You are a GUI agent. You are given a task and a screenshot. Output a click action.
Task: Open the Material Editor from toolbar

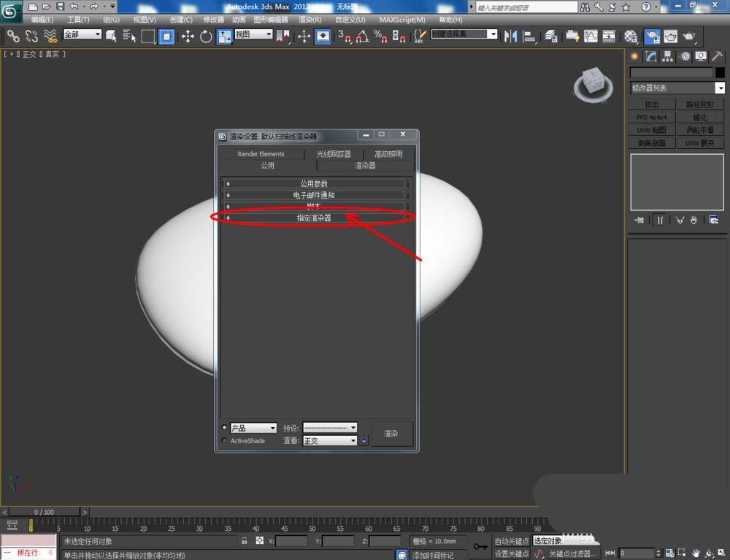click(630, 36)
